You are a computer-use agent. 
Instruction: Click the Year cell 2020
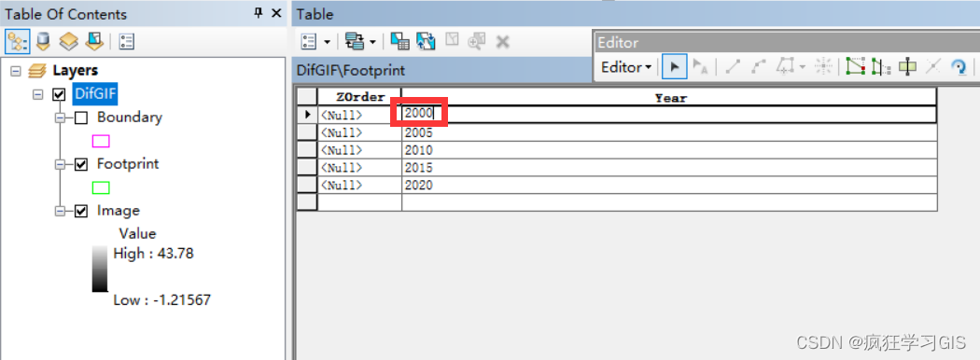coord(669,185)
